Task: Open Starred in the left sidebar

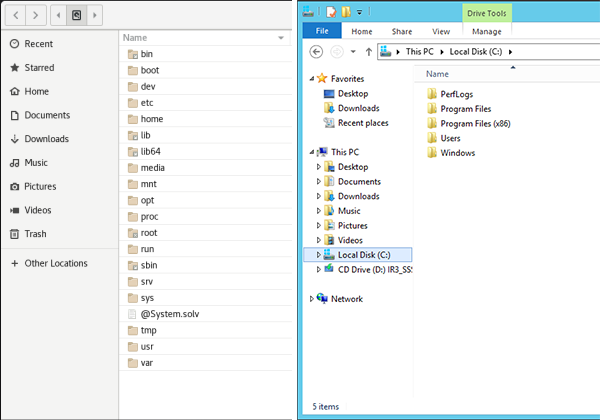Action: coord(39,68)
